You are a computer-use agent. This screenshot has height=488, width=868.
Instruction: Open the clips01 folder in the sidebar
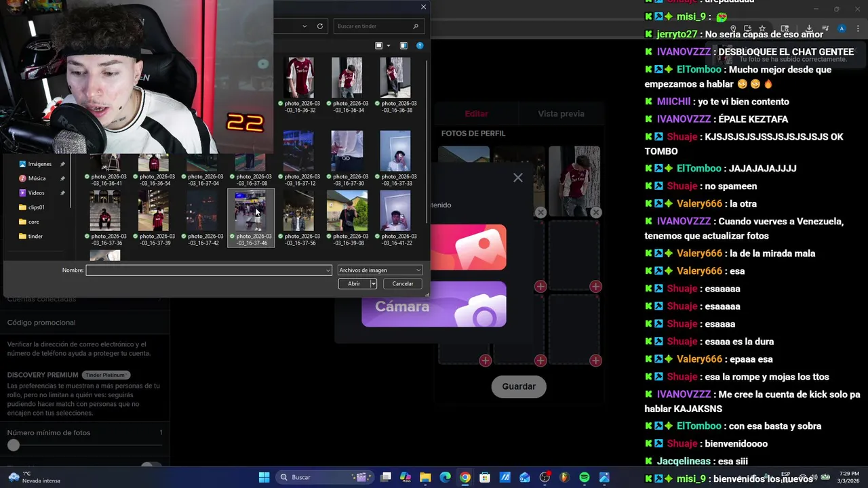pos(36,207)
